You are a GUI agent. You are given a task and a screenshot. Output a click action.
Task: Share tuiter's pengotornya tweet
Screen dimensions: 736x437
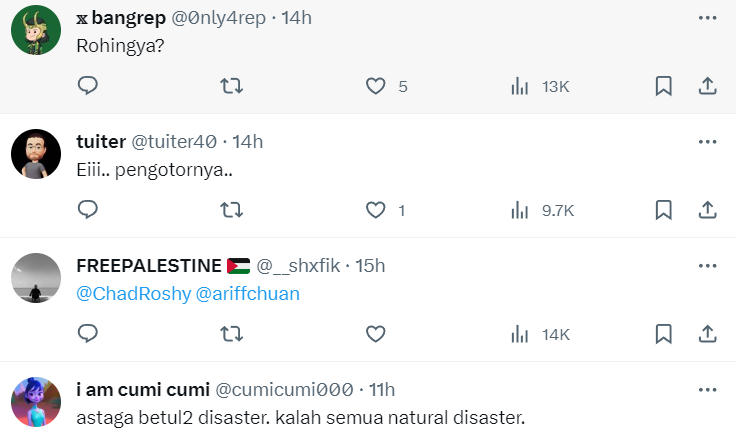(707, 210)
